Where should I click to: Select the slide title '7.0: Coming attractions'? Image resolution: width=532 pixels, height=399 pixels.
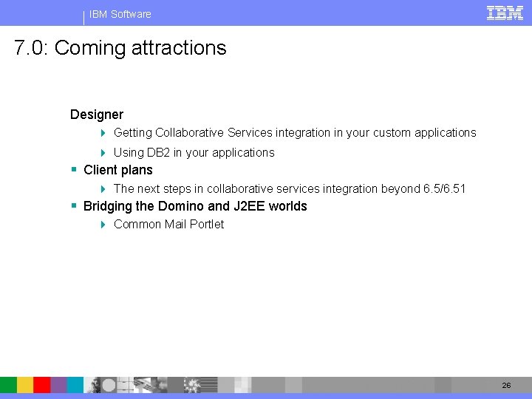pyautogui.click(x=120, y=47)
